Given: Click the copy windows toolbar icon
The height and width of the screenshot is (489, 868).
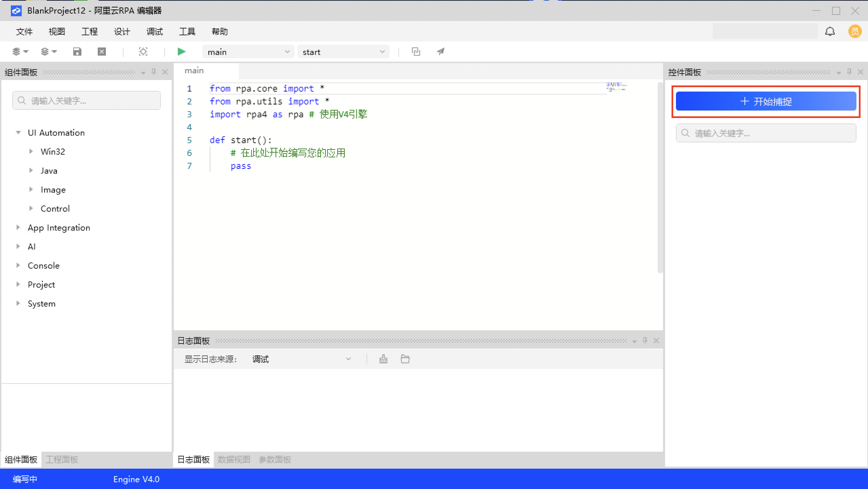Looking at the screenshot, I should 416,52.
